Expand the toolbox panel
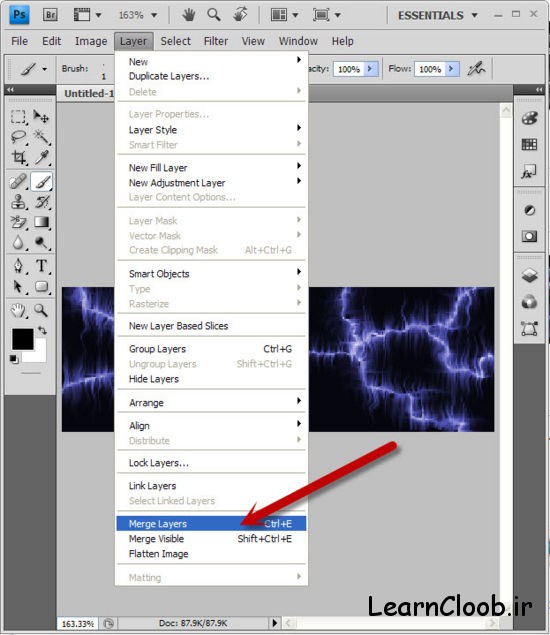550x635 pixels. pos(10,89)
